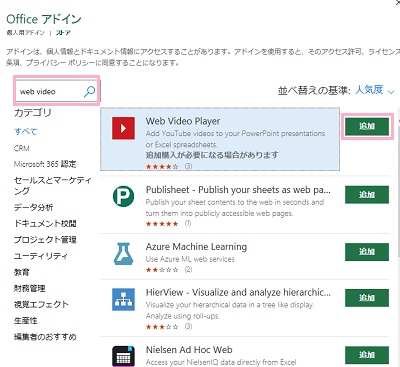
Task: Select the Microsoft 365 認定 category
Action: pos(45,164)
